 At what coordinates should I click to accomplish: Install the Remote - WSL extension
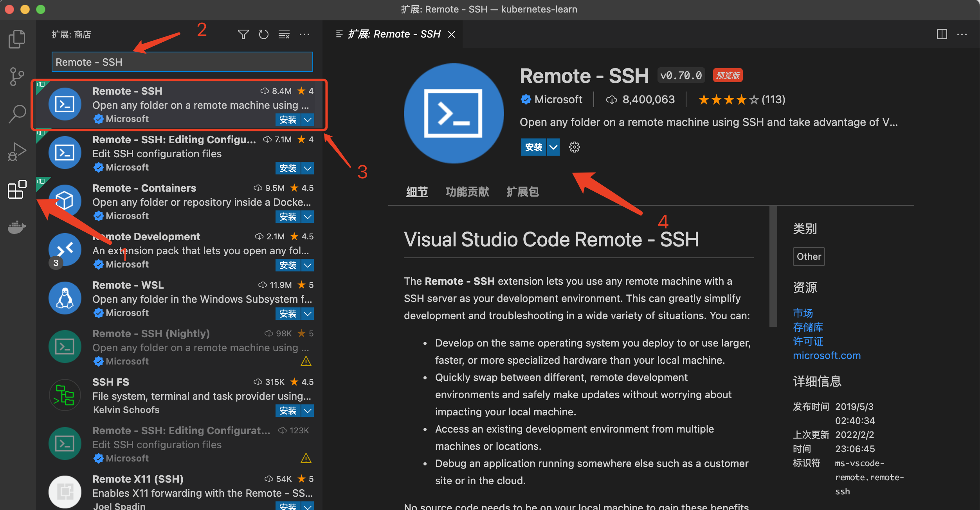[288, 314]
